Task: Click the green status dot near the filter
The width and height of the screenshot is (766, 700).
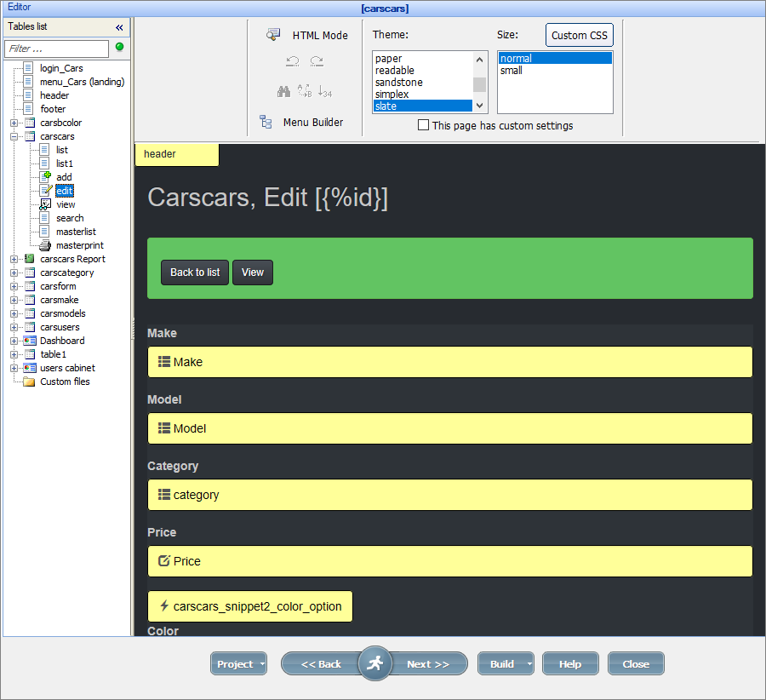Action: [118, 49]
